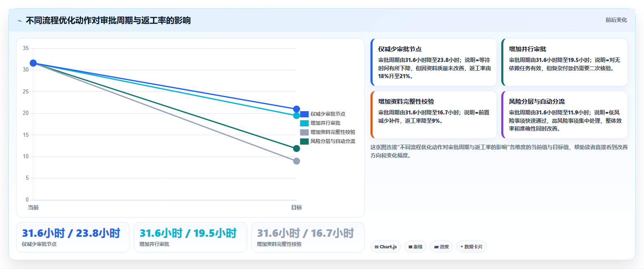Click the 当前 x-axis label
644x269 pixels.
[x=33, y=207]
